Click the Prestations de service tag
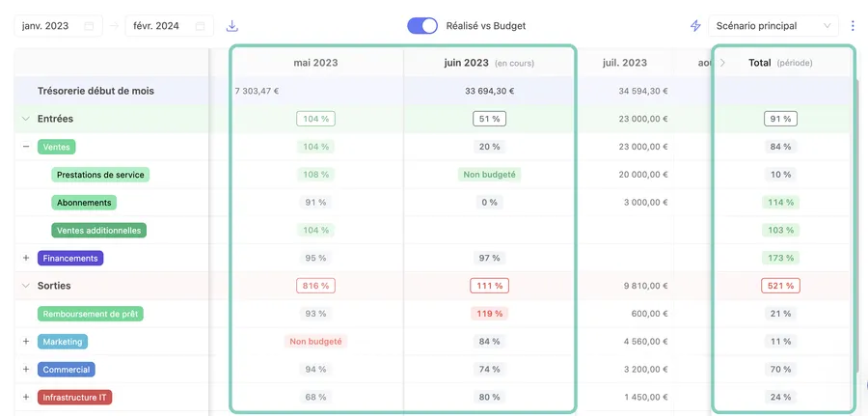The height and width of the screenshot is (416, 868). click(100, 175)
